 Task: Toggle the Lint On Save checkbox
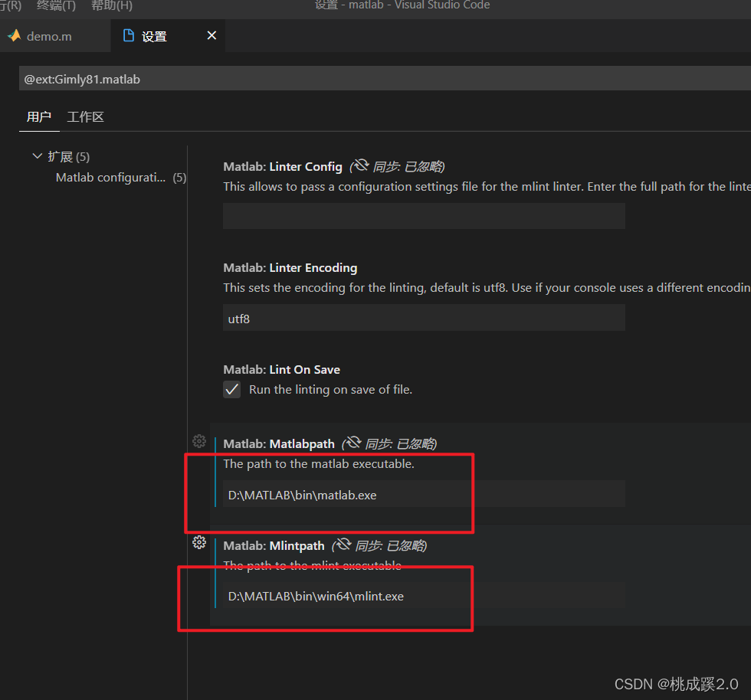(x=231, y=389)
